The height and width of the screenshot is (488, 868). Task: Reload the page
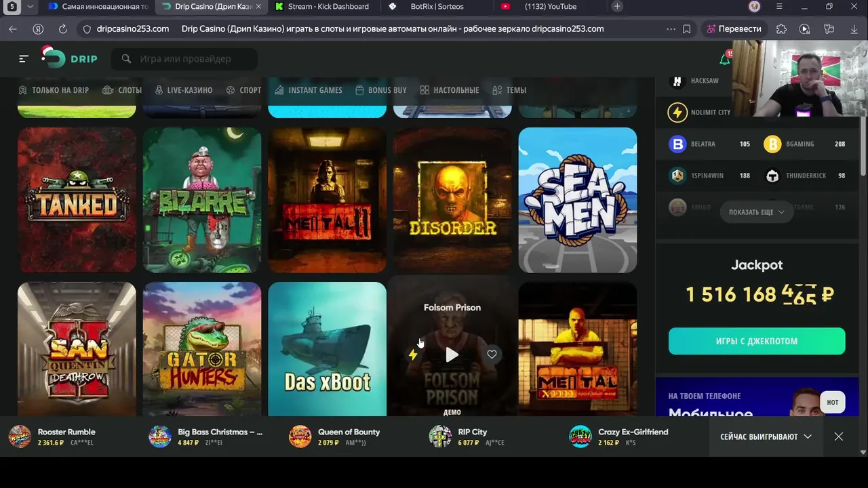click(x=63, y=29)
